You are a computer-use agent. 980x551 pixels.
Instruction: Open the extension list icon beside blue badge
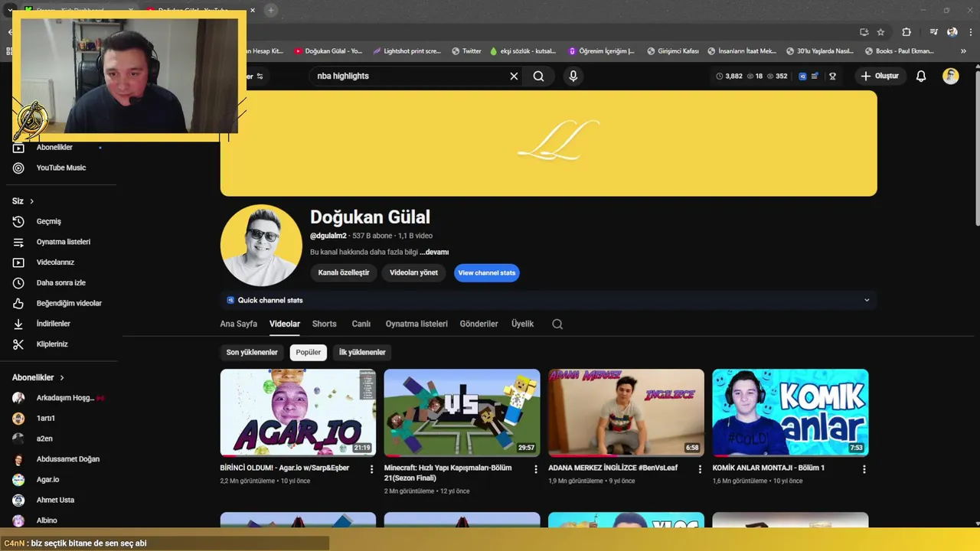point(815,76)
